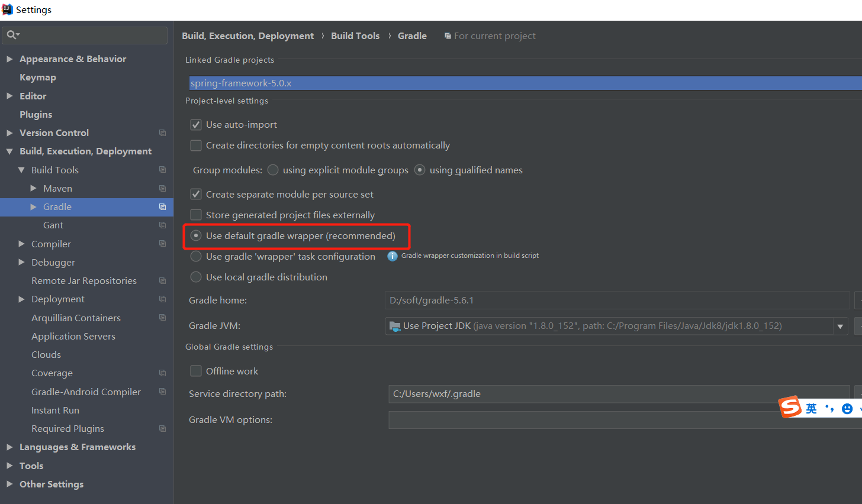Click the Gradle home path field
The width and height of the screenshot is (862, 504).
[x=617, y=301]
